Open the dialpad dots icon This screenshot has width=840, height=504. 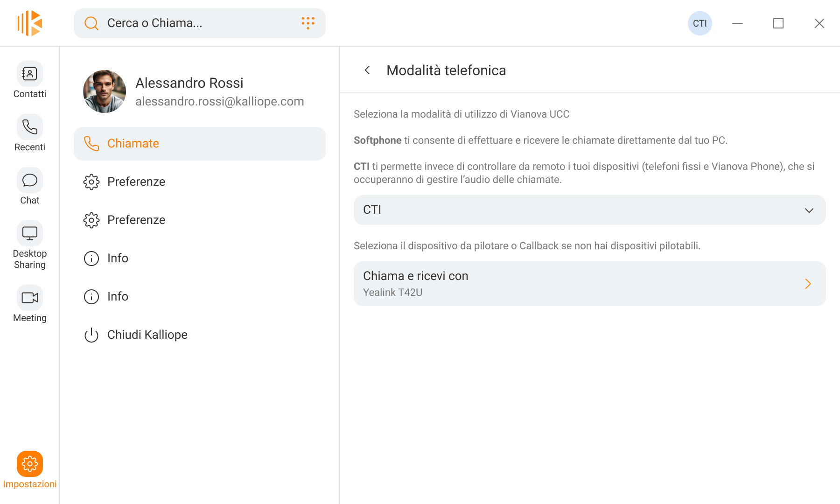(x=308, y=23)
